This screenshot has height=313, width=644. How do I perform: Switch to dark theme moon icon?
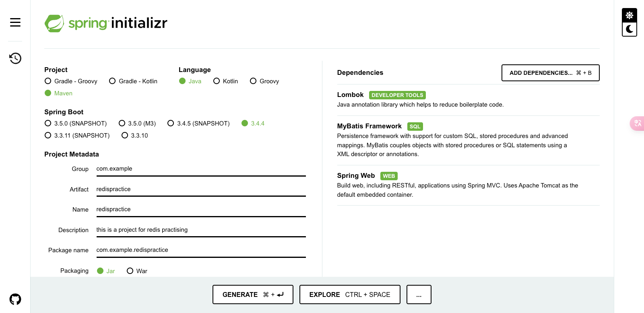click(630, 29)
